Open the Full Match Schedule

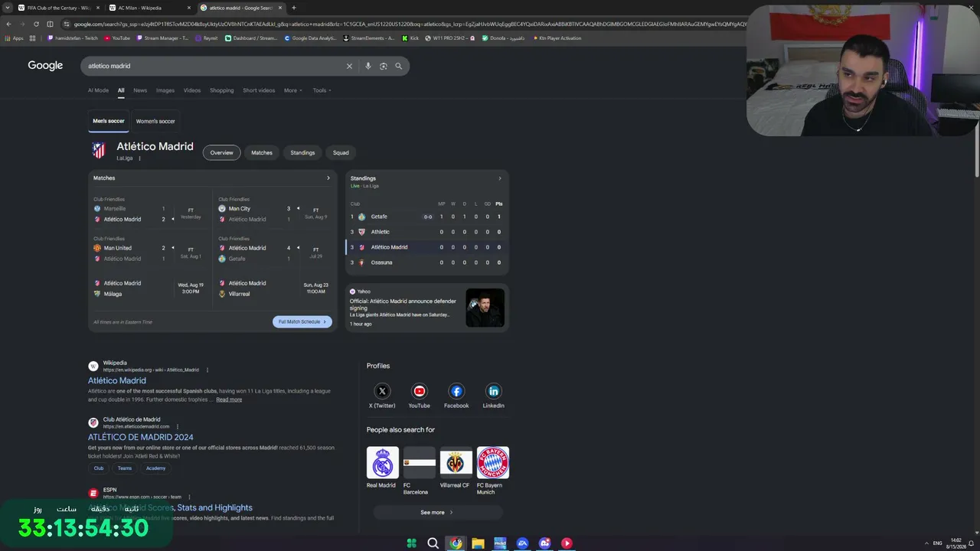tap(302, 321)
